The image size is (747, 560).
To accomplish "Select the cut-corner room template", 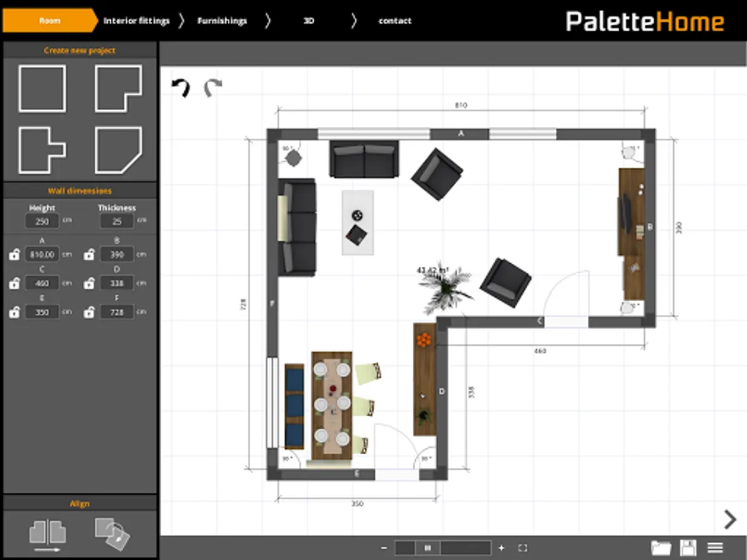I will [118, 150].
